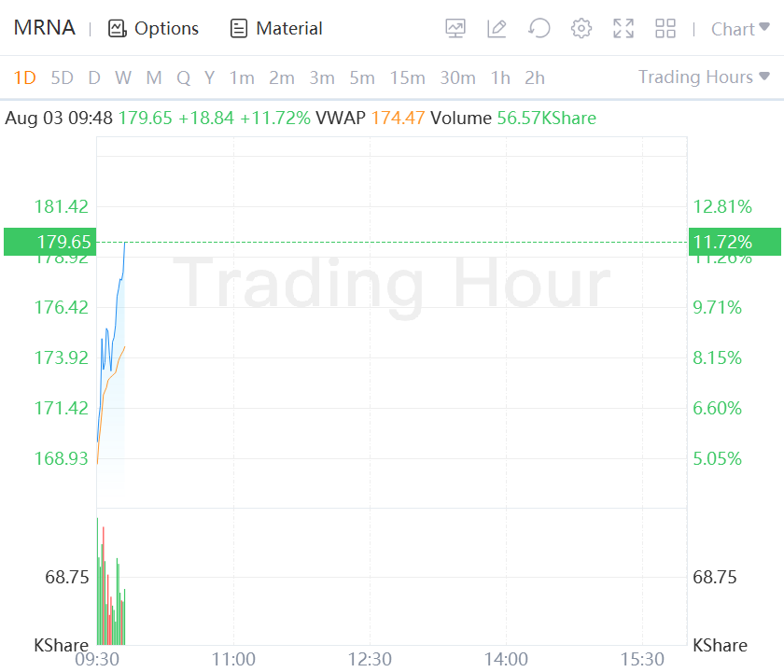Image resolution: width=784 pixels, height=672 pixels.
Task: Click the Material document icon
Action: pos(240,29)
